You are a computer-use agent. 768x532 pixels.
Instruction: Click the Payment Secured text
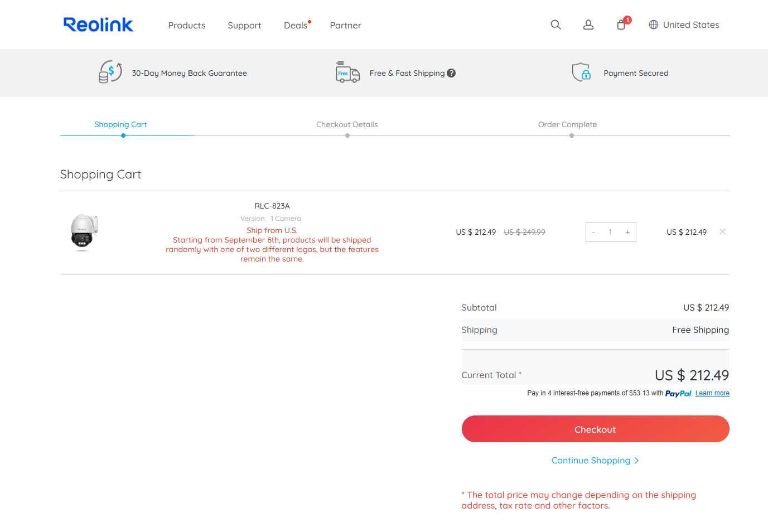click(636, 73)
